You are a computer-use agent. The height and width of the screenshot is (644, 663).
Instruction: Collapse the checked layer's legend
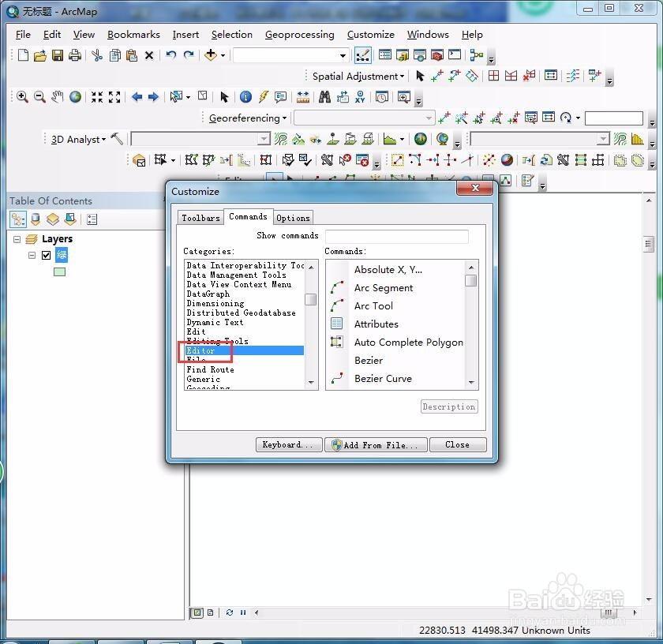[x=32, y=255]
